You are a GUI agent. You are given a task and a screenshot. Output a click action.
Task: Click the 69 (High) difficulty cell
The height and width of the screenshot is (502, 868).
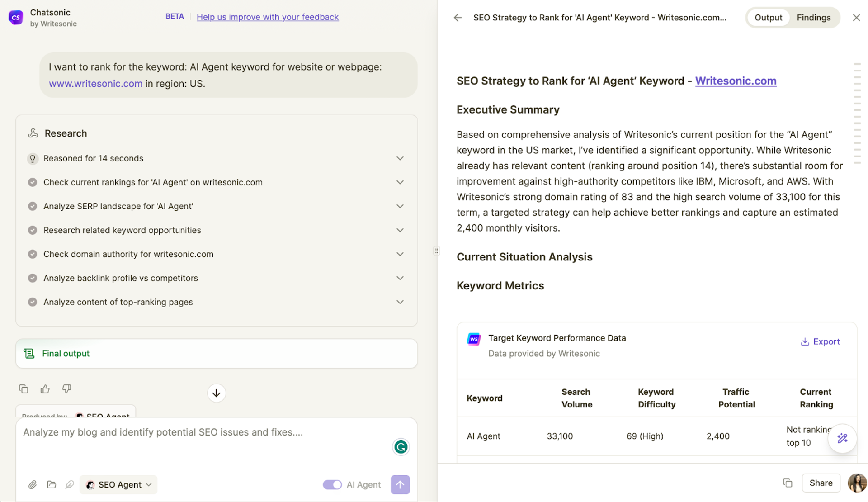(x=645, y=436)
